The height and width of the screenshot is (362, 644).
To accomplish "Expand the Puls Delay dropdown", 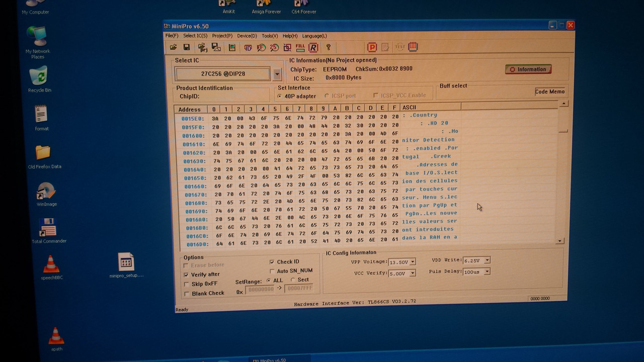I will [x=487, y=272].
